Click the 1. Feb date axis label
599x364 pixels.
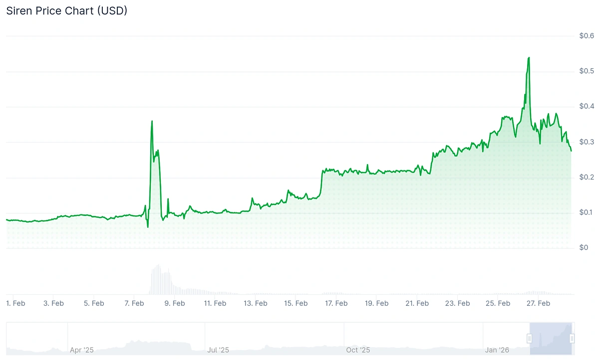click(x=15, y=303)
